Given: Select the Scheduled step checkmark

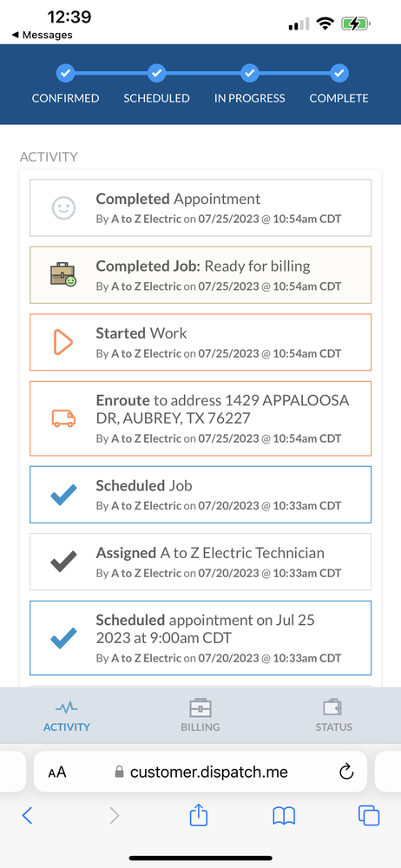Looking at the screenshot, I should pos(156,73).
